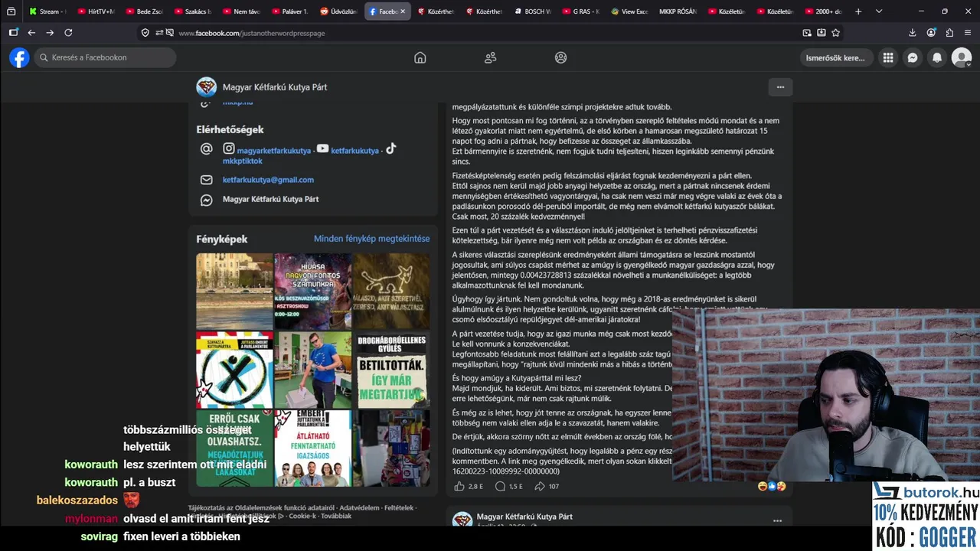Viewport: 980px width, 551px height.
Task: Click the share arrow icon showing 107
Action: click(540, 486)
